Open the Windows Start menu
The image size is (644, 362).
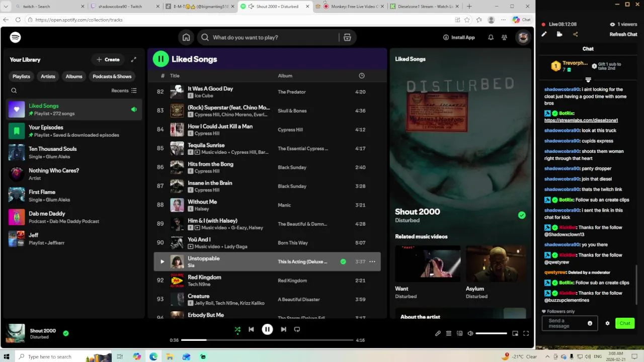pos(7,356)
